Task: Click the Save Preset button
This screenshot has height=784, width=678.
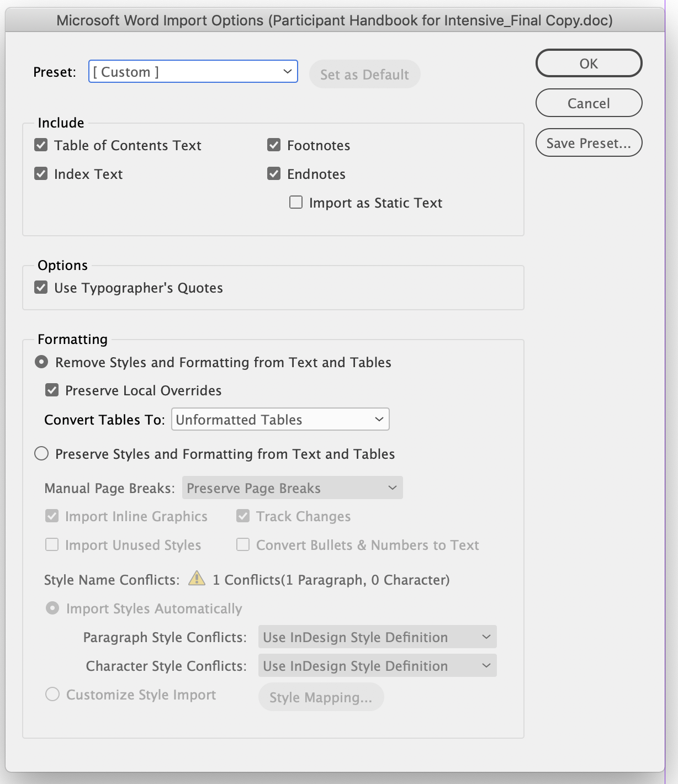Action: (589, 142)
